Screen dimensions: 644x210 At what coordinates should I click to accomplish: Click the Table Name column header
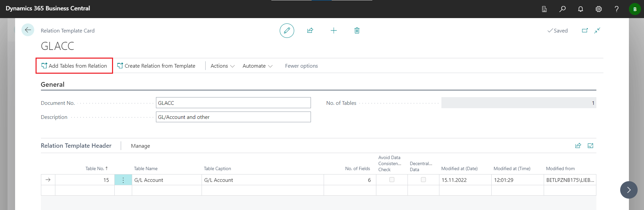pos(146,168)
